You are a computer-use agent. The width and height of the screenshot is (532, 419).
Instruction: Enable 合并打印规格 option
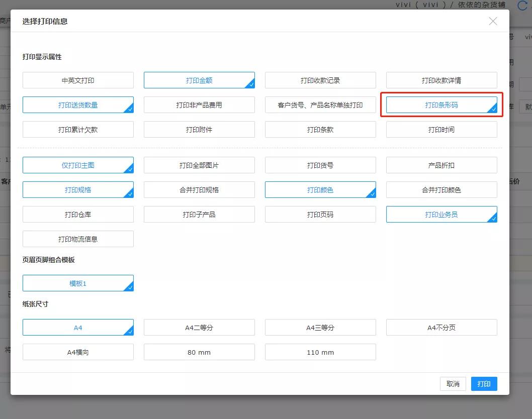point(199,190)
